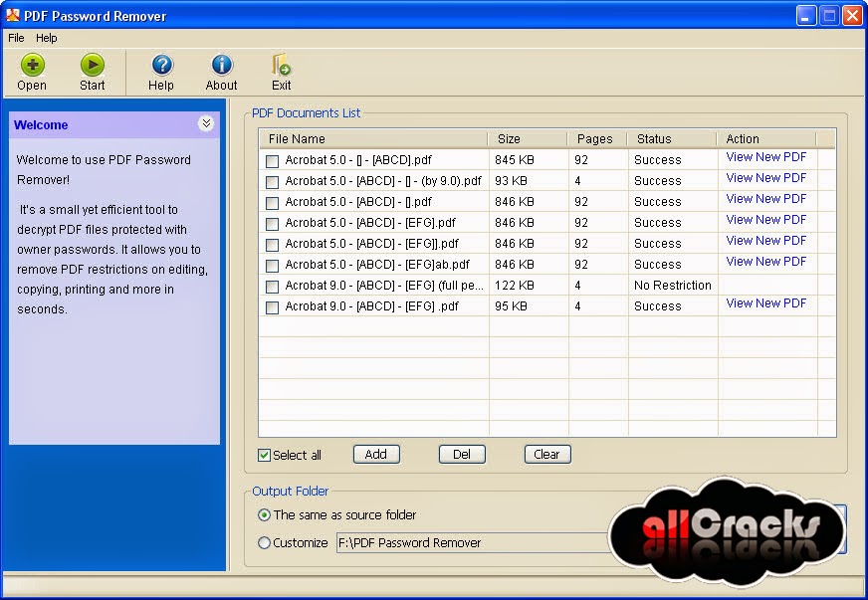Viewport: 868px width, 600px height.
Task: Click the '845 KB' size cell
Action: pos(515,160)
